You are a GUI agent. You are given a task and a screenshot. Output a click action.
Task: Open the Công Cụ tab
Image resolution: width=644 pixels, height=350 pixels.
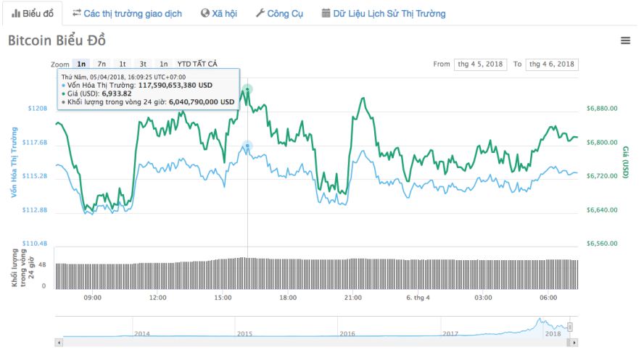tap(279, 14)
